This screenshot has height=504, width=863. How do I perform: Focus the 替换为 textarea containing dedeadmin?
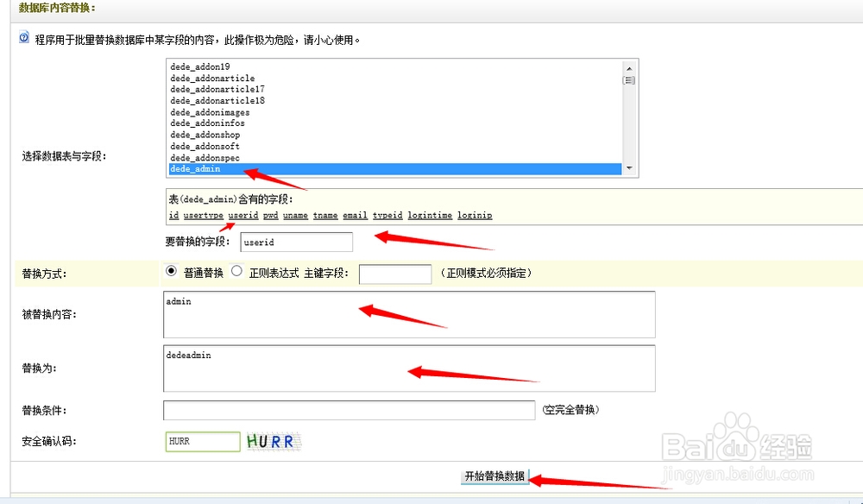coord(409,369)
